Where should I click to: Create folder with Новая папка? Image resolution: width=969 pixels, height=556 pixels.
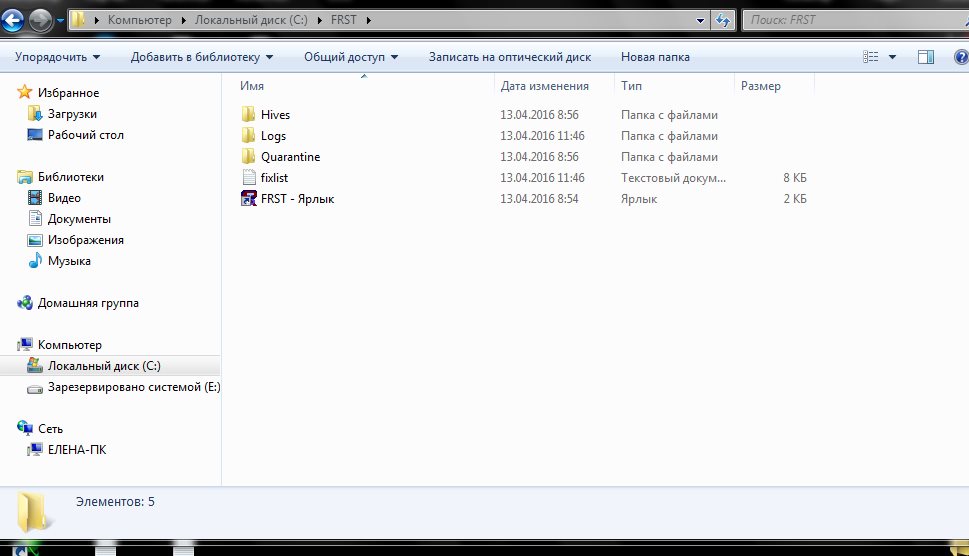[655, 57]
